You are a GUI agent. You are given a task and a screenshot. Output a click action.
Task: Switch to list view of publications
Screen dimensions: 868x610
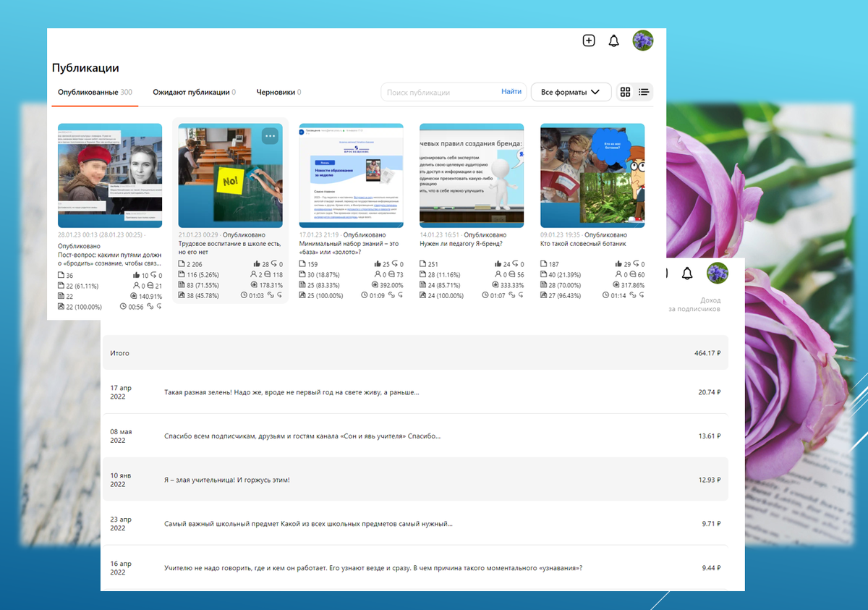pyautogui.click(x=644, y=92)
